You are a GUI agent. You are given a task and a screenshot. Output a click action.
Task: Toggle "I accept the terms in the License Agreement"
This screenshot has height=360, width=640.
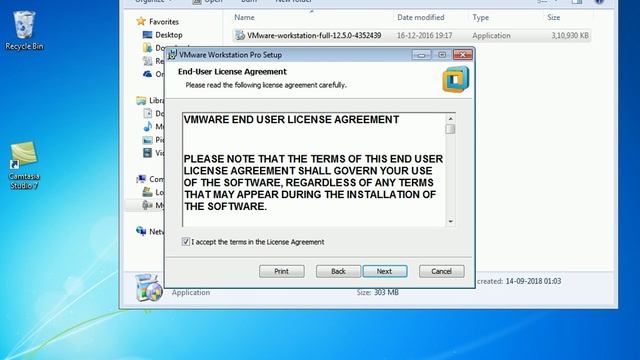pyautogui.click(x=186, y=242)
